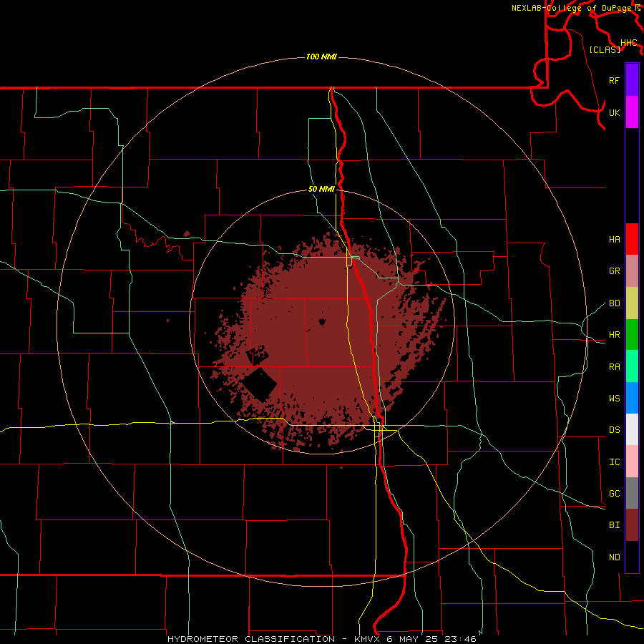Click the BI legend label

coord(614,525)
